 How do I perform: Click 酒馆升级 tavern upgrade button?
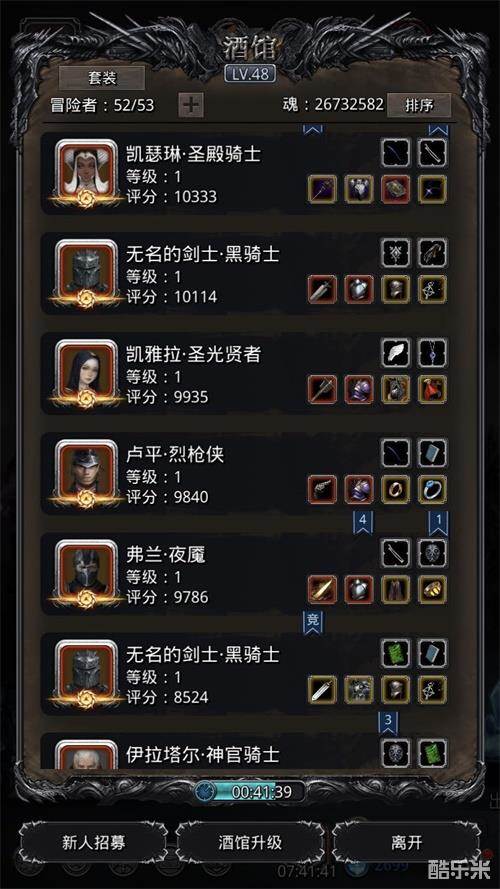click(x=250, y=842)
